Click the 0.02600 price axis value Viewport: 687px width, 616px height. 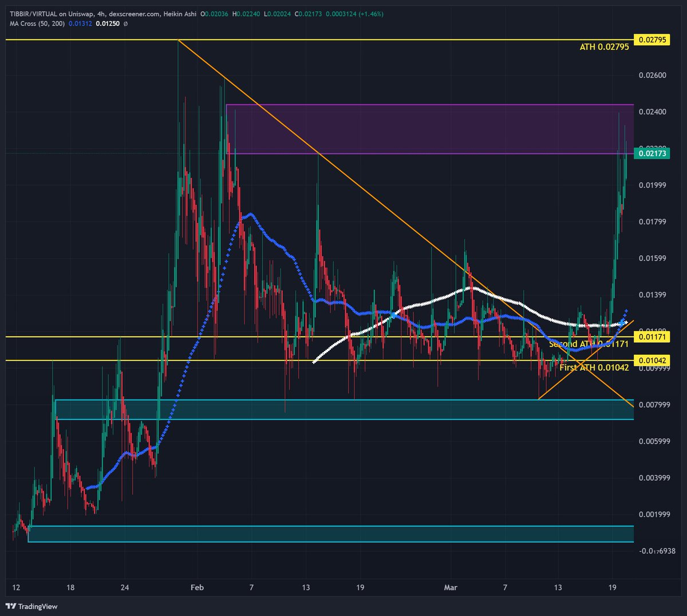(652, 76)
